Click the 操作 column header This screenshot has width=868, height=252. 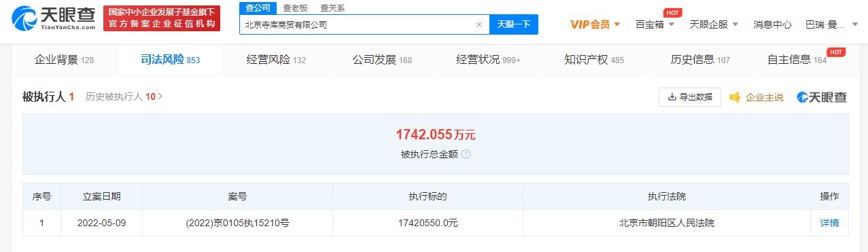(829, 196)
